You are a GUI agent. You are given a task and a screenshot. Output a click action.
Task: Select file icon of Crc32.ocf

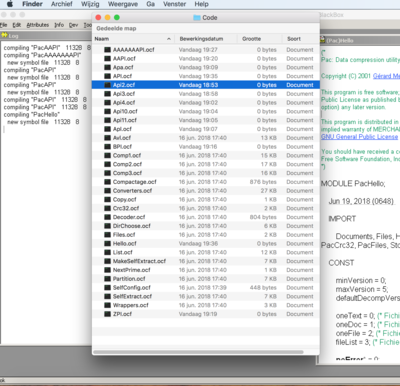coord(107,208)
